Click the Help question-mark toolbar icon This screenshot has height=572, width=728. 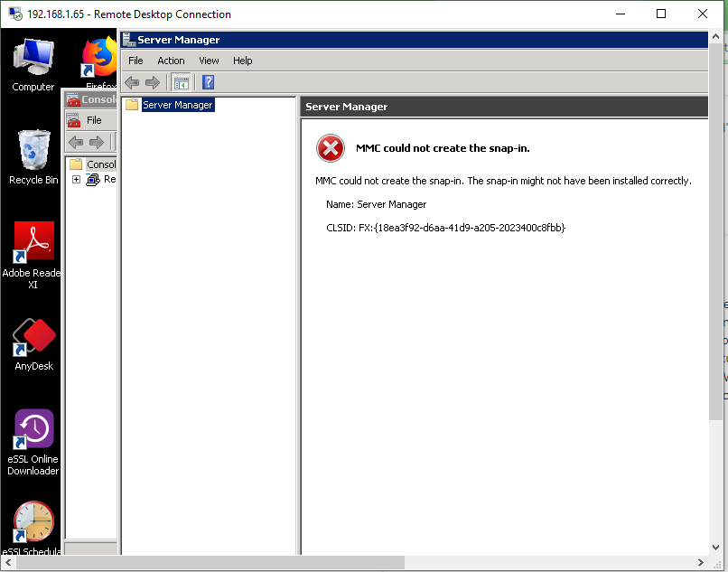208,83
